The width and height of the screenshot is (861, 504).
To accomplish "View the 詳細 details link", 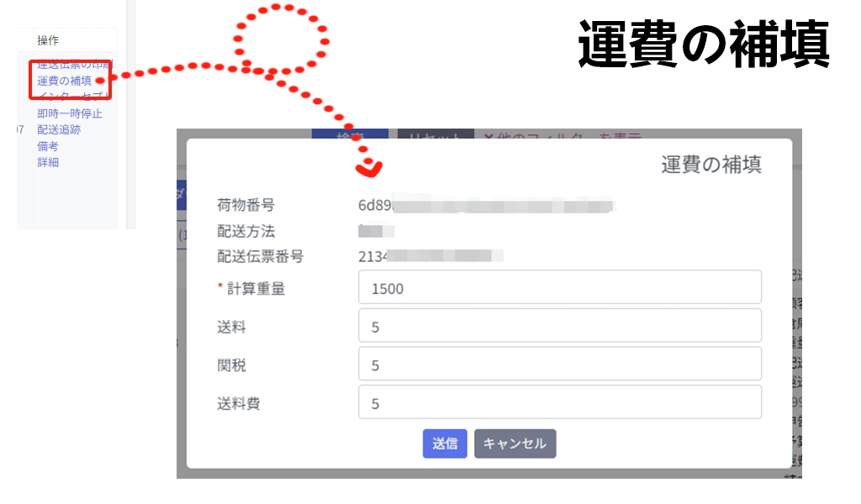I will click(x=48, y=162).
